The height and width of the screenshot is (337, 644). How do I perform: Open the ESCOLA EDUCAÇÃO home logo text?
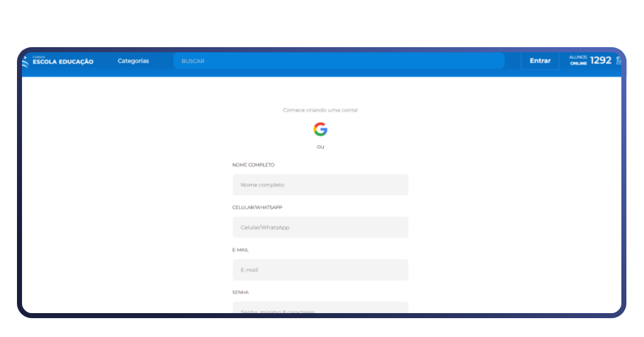pyautogui.click(x=63, y=62)
